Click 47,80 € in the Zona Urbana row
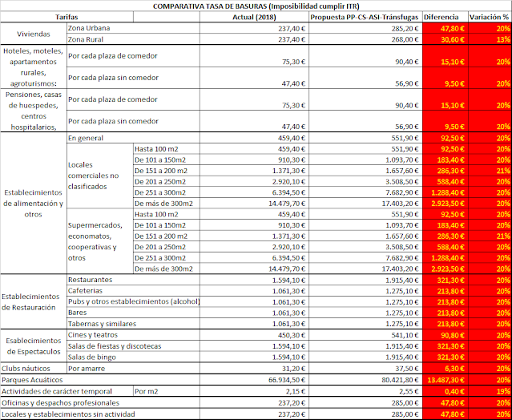 click(445, 28)
